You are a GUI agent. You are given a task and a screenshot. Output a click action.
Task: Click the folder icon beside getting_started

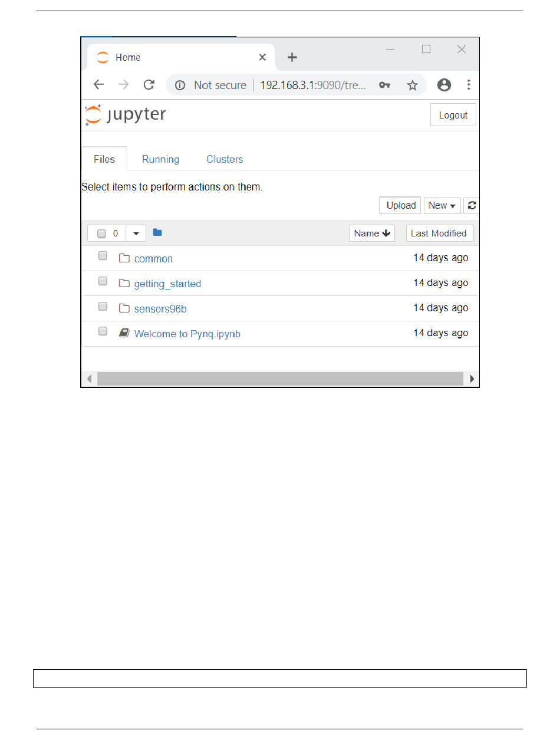(124, 284)
